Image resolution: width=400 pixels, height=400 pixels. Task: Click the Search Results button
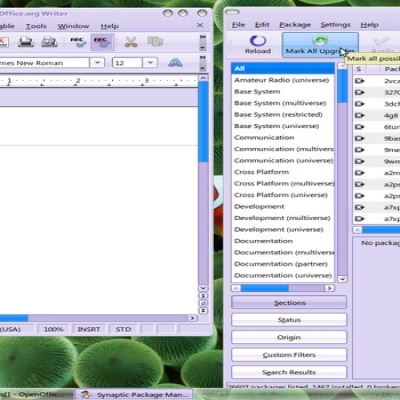289,372
